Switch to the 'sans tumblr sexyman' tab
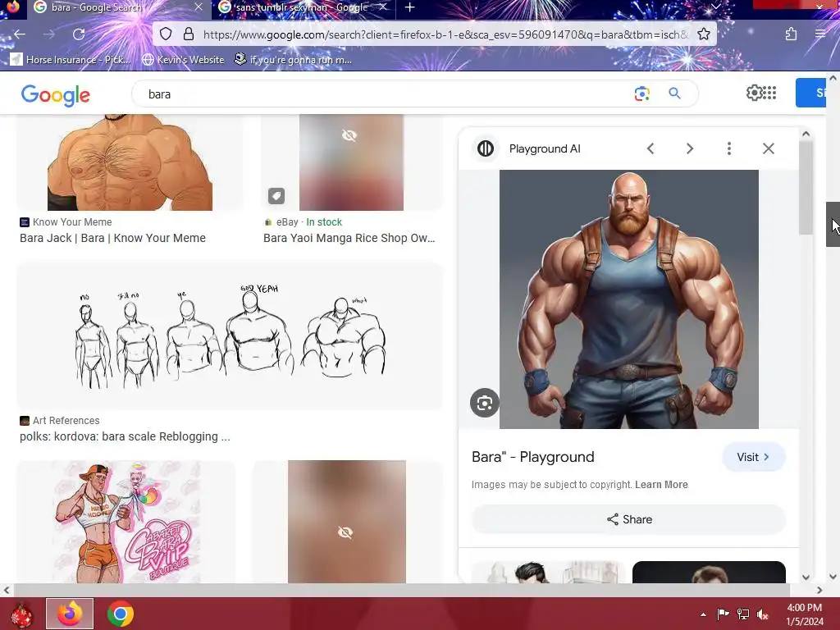This screenshot has width=840, height=630. [304, 7]
